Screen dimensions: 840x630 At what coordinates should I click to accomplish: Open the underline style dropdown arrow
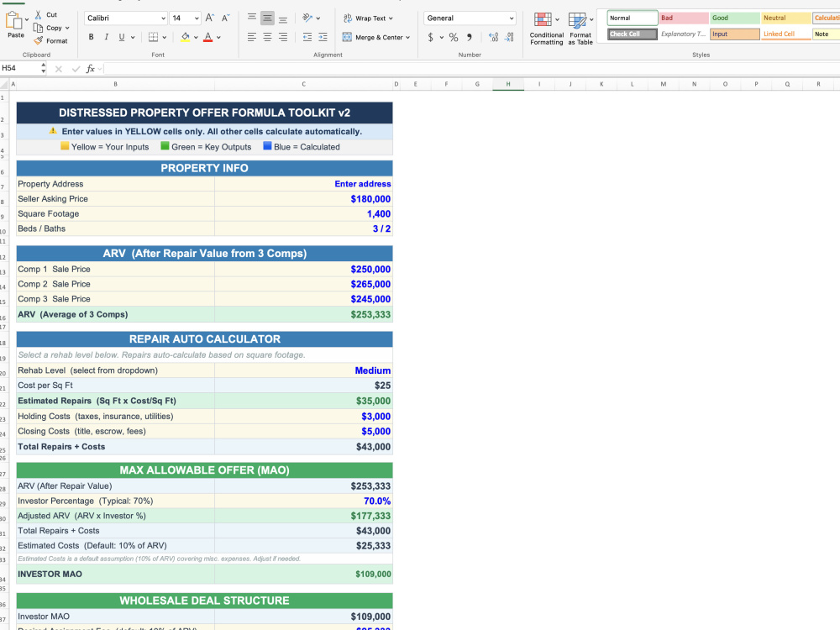[133, 38]
